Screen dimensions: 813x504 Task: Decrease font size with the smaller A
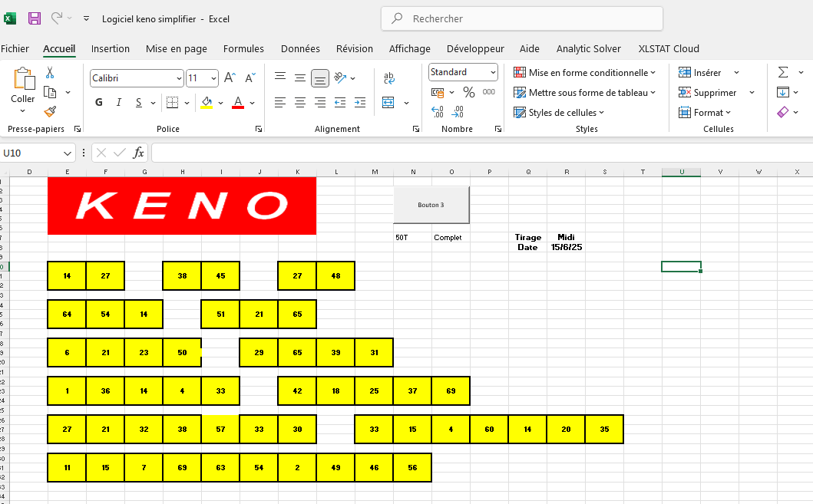pos(250,78)
